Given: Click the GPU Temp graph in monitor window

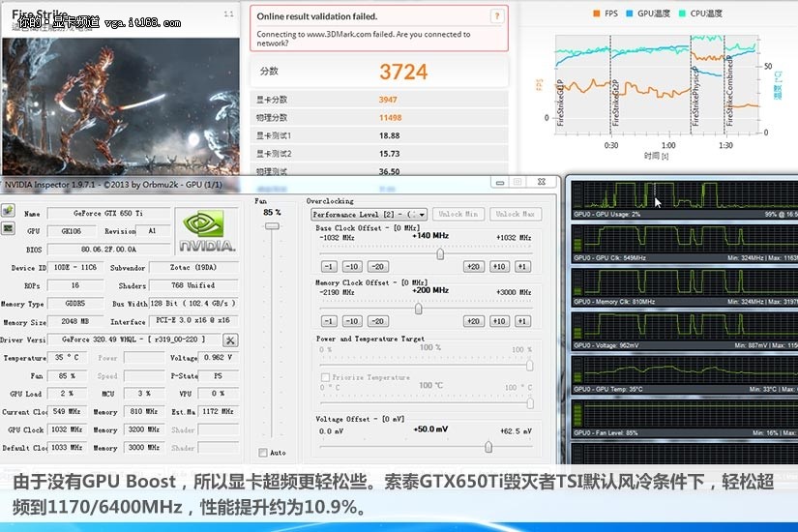Looking at the screenshot, I should point(685,370).
